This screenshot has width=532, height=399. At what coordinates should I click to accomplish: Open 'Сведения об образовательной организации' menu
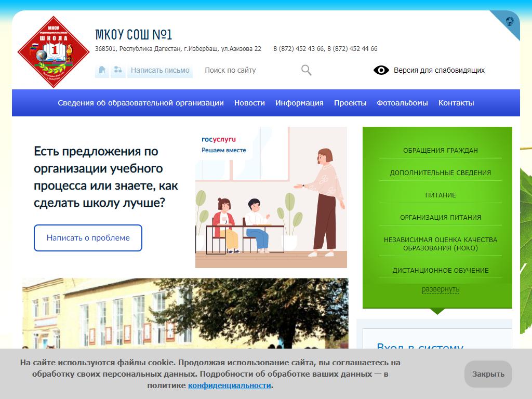click(141, 103)
